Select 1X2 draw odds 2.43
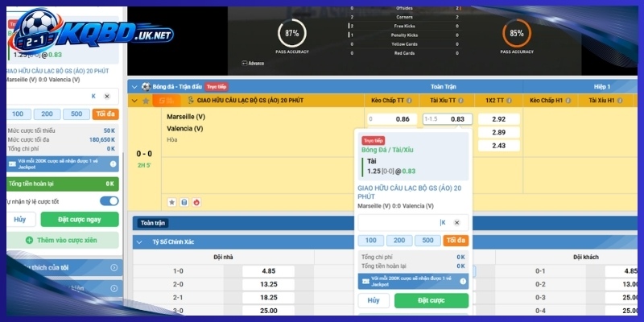Screen dimensions: 644x322 [x=499, y=146]
